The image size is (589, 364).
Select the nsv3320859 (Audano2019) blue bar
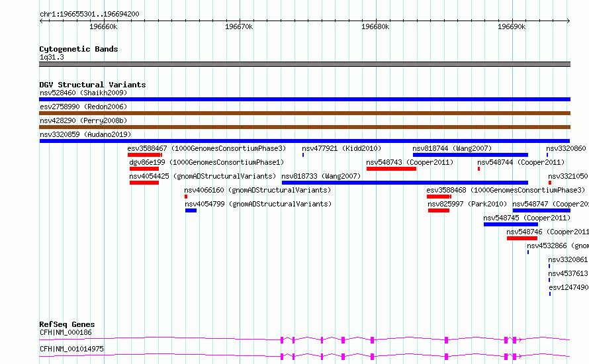(304, 141)
